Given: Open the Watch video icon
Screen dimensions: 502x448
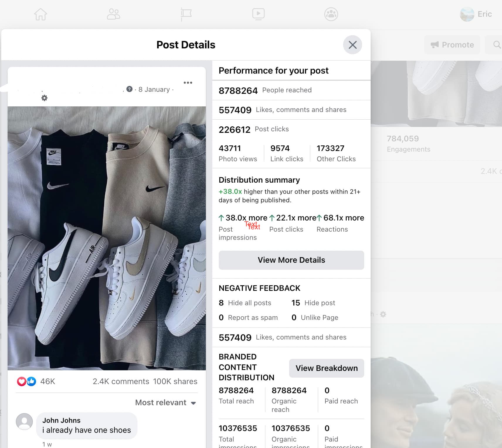Looking at the screenshot, I should coord(258,14).
